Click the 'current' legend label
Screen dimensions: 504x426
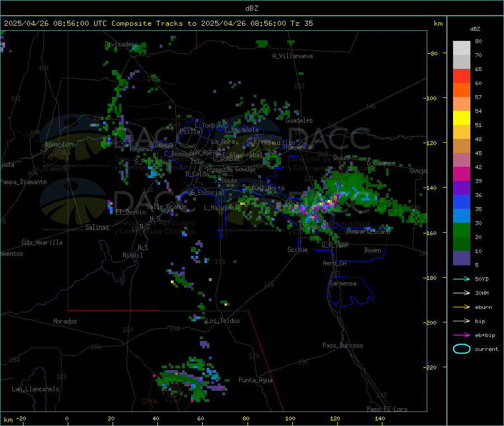tap(487, 349)
